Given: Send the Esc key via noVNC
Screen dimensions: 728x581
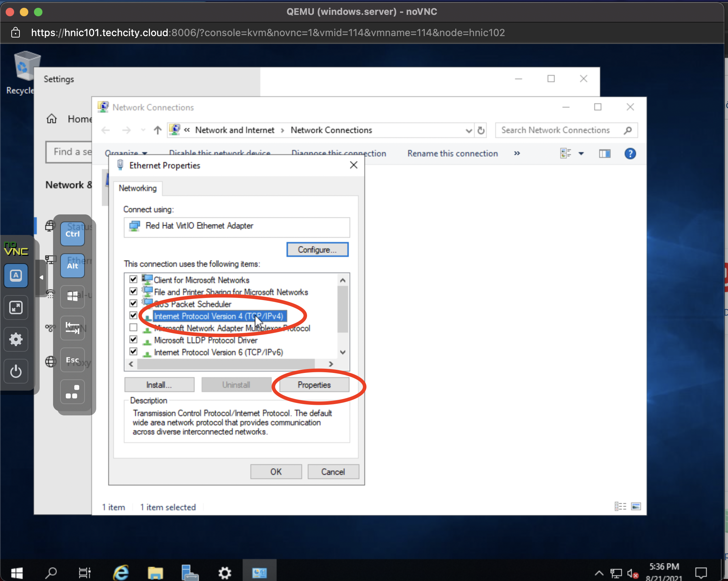Looking at the screenshot, I should pyautogui.click(x=73, y=360).
